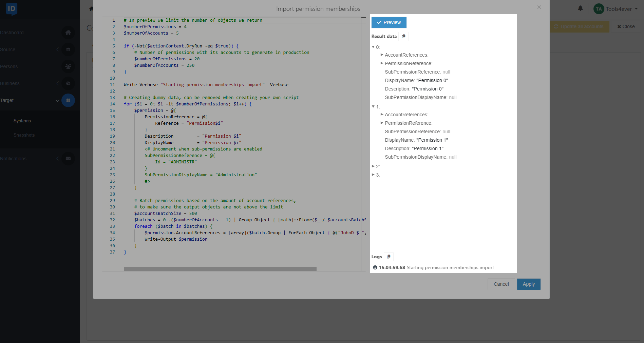This screenshot has width=644, height=343.
Task: Click DisplayName "Permission 1" value
Action: pyautogui.click(x=432, y=140)
